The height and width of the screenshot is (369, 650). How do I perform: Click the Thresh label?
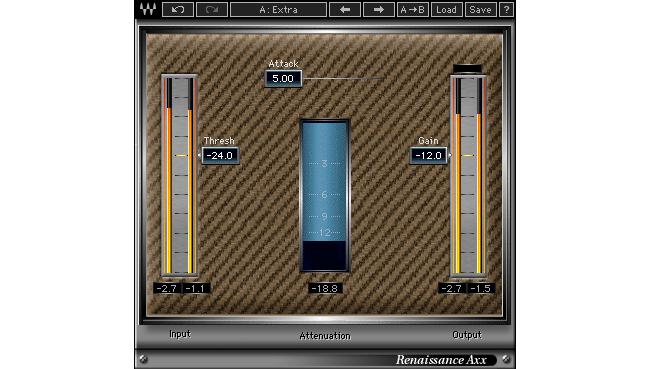click(x=219, y=141)
